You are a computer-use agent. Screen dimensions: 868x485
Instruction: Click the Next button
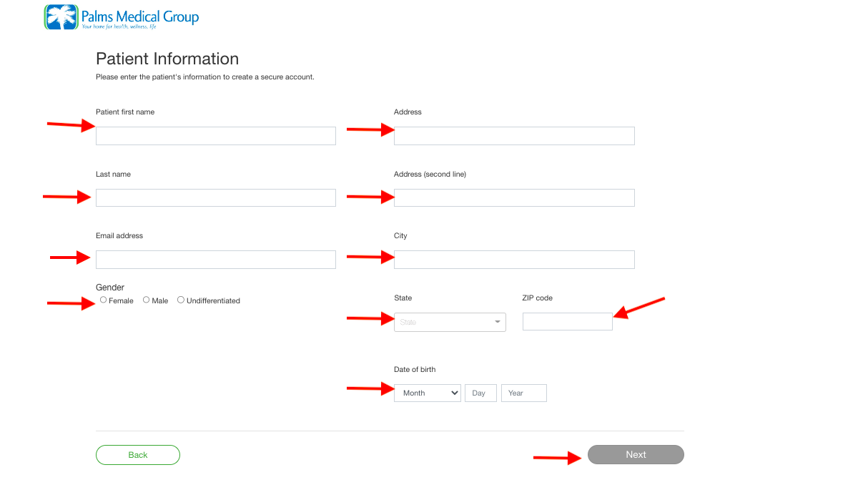coord(636,455)
